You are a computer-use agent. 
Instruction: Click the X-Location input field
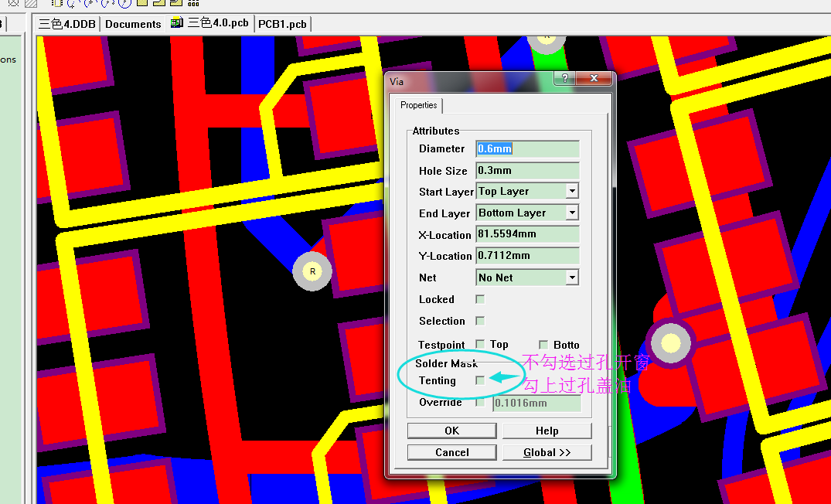[x=527, y=234]
